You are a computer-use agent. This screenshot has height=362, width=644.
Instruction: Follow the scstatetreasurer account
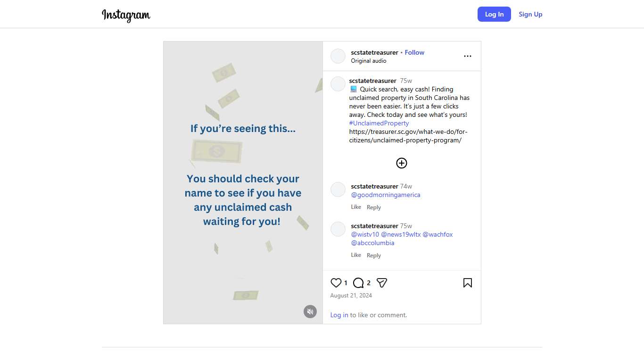coord(414,52)
